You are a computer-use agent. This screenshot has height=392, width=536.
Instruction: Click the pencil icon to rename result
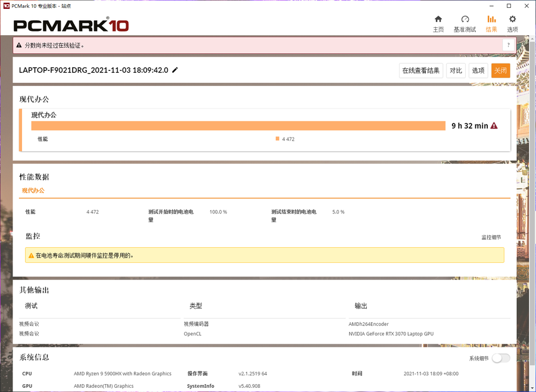(x=175, y=70)
